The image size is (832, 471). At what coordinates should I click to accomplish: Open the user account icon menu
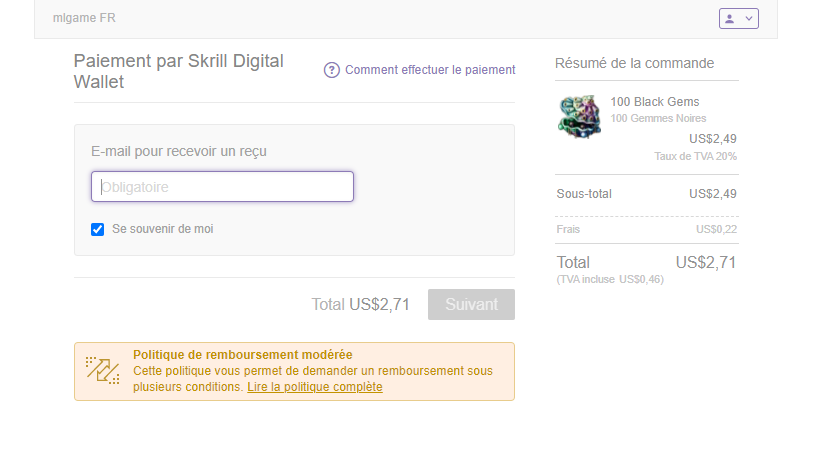click(730, 19)
